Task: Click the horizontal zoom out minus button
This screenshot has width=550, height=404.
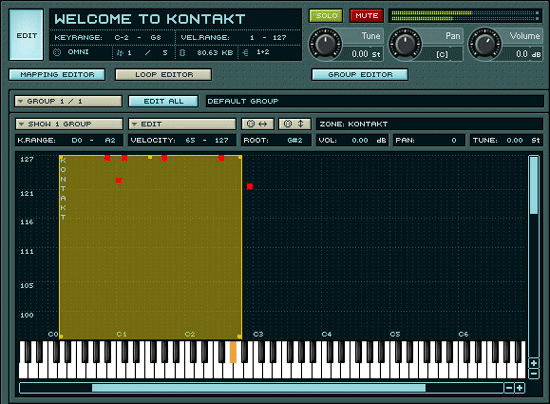Action: [x=509, y=388]
